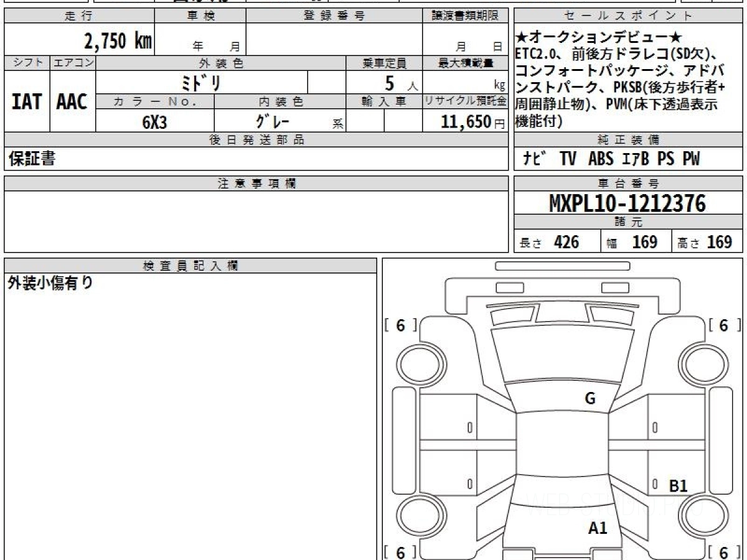Select the 幅 169 dimension
The width and height of the screenshot is (747, 560).
tap(632, 242)
